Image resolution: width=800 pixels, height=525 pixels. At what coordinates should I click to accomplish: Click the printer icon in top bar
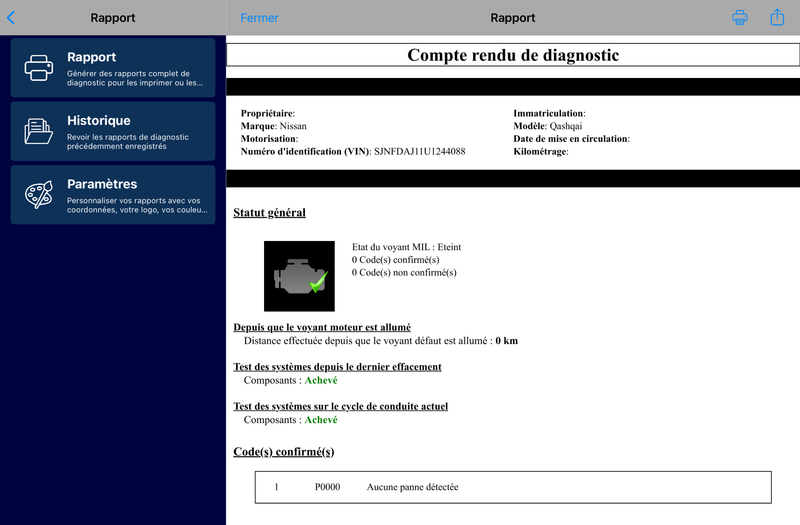740,17
